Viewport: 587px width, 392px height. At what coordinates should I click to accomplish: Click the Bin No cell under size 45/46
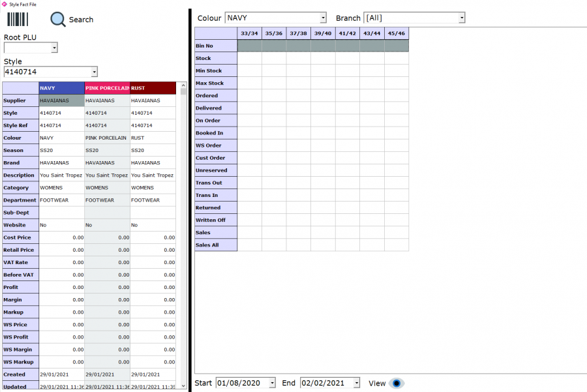[397, 46]
